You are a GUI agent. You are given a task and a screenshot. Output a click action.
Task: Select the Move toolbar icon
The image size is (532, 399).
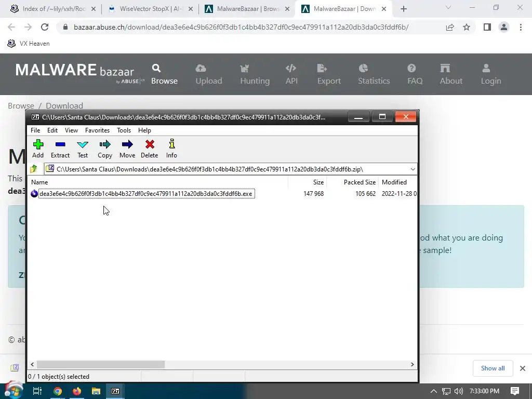pyautogui.click(x=127, y=149)
